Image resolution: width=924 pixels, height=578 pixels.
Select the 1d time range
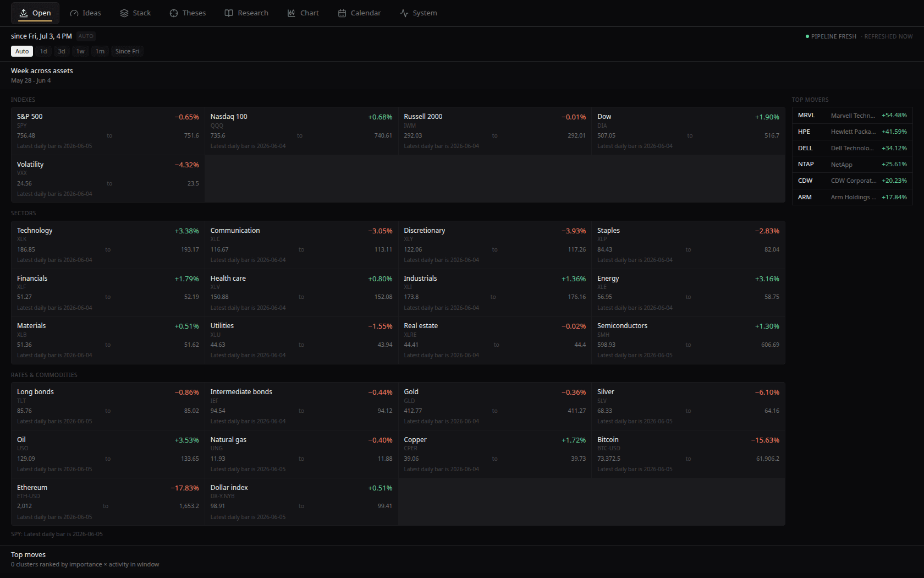(43, 51)
